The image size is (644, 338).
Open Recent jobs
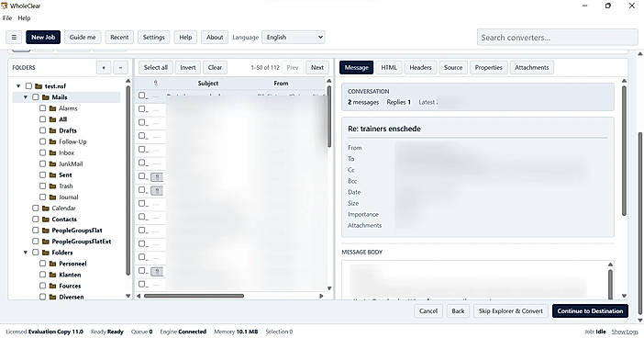(x=119, y=37)
